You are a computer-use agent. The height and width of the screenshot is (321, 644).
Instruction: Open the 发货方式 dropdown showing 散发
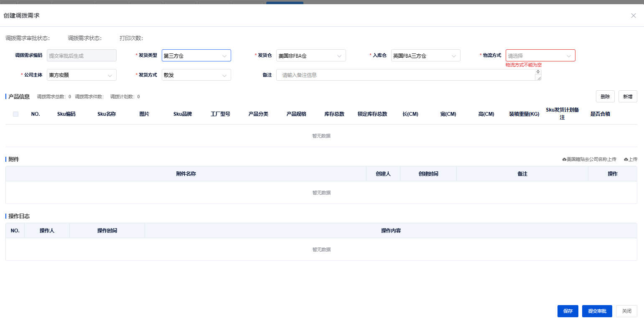pos(196,75)
